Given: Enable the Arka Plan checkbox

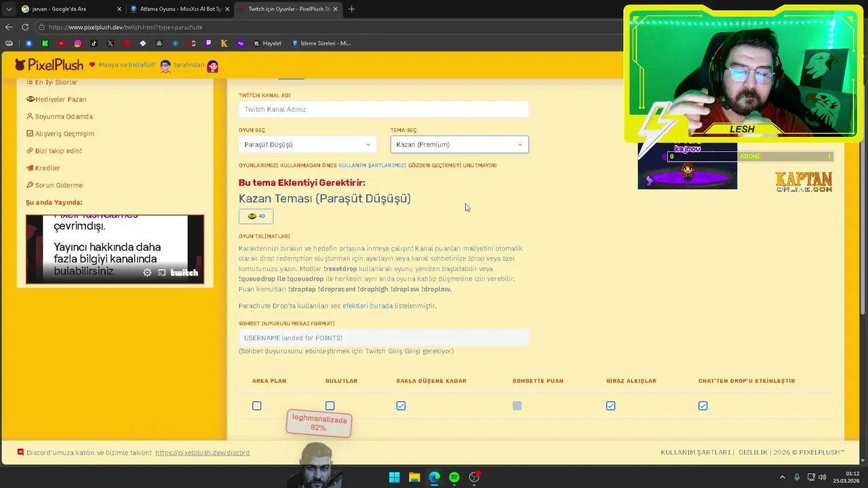Looking at the screenshot, I should pos(256,405).
